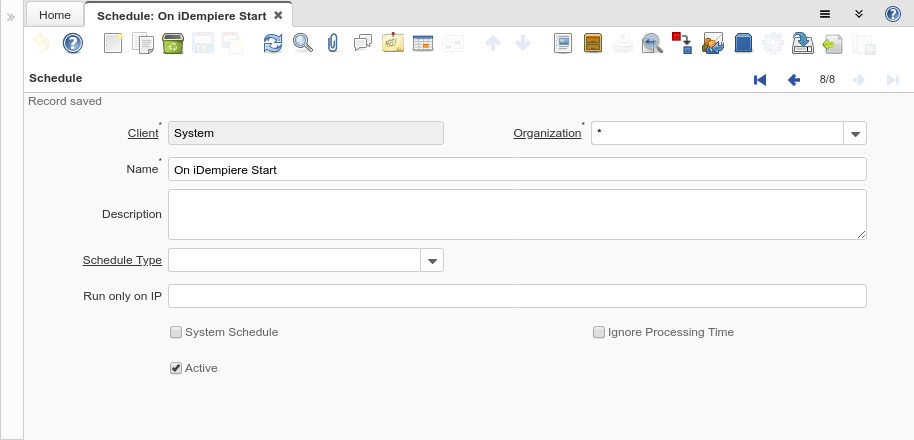The image size is (914, 440).
Task: Delete record using green trash icon
Action: point(173,43)
